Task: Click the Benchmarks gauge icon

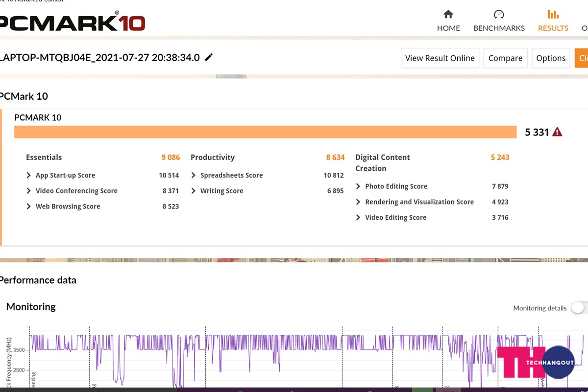Action: point(499,14)
